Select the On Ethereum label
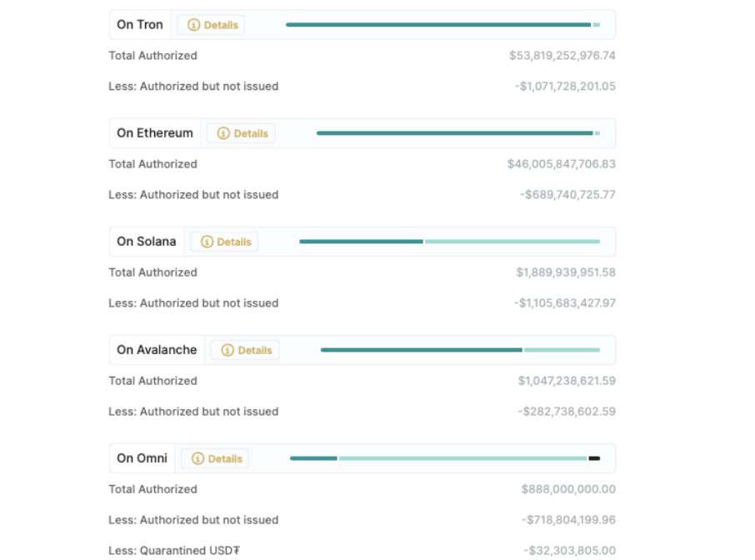Viewport: 755px width, 560px height. click(x=155, y=133)
